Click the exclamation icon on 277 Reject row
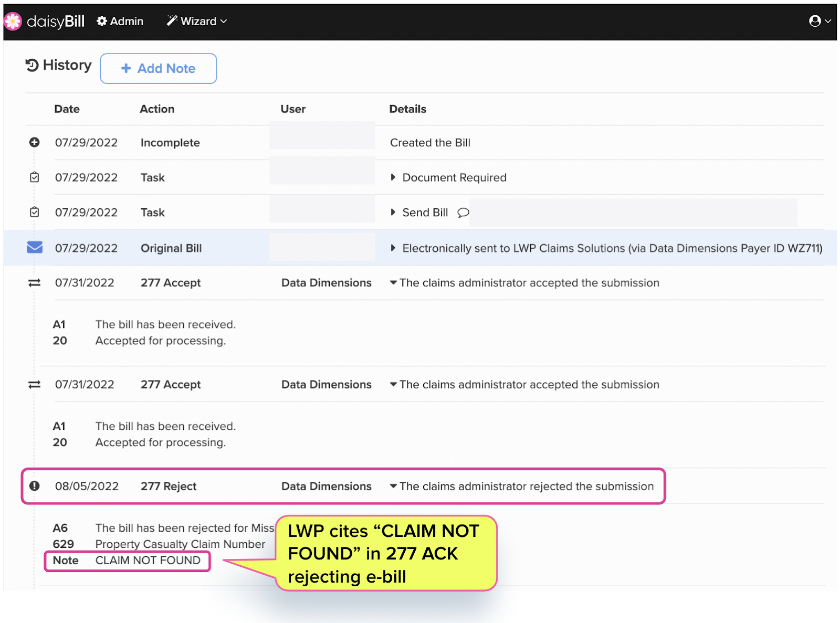 pos(35,486)
